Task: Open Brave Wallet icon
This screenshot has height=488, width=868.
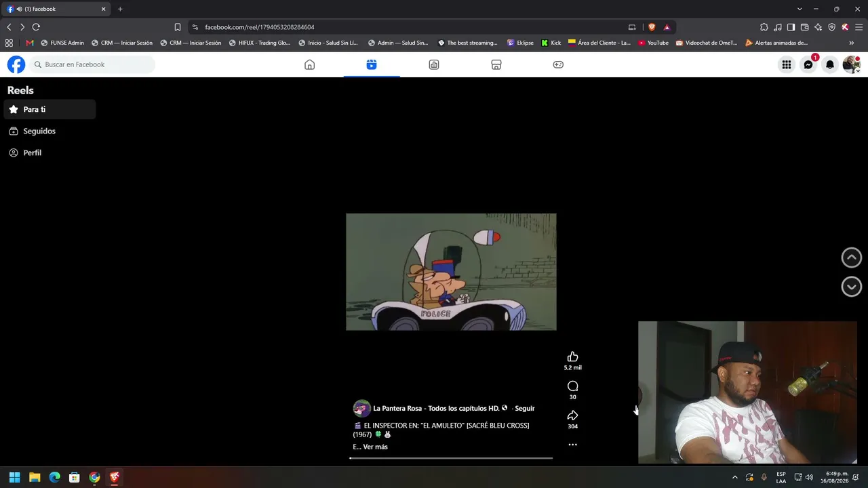Action: [x=804, y=27]
